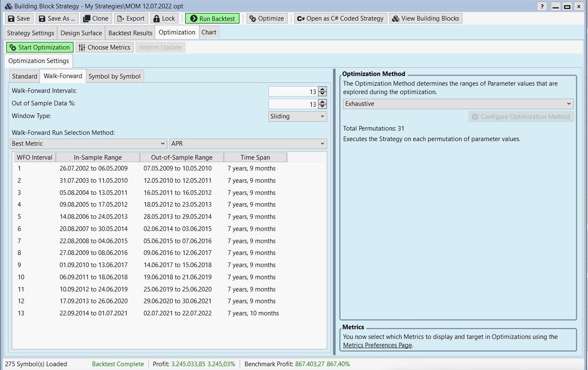
Task: Switch to the Backtest Results tab
Action: (x=130, y=33)
